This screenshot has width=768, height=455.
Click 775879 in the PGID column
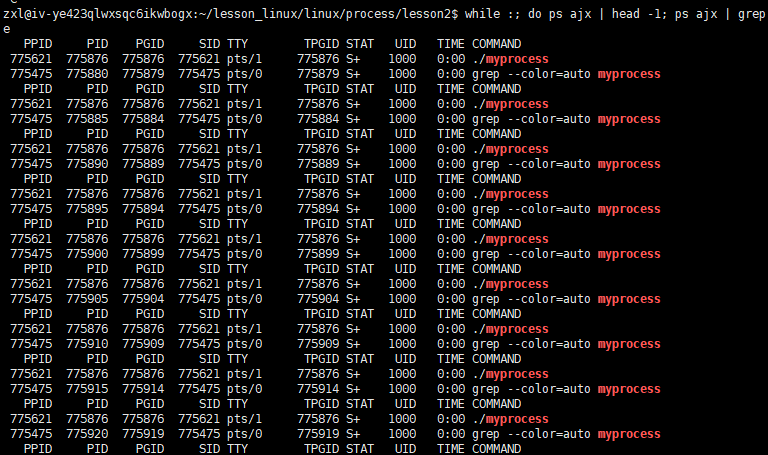143,74
